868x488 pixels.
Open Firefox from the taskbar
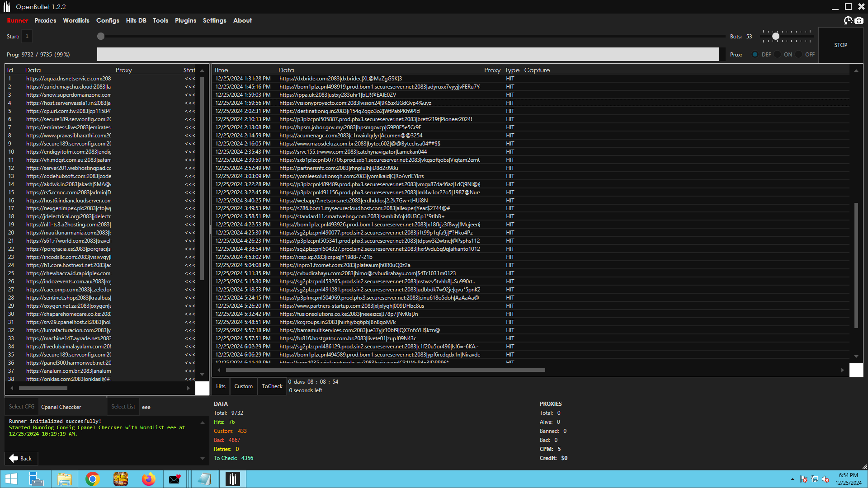[148, 479]
